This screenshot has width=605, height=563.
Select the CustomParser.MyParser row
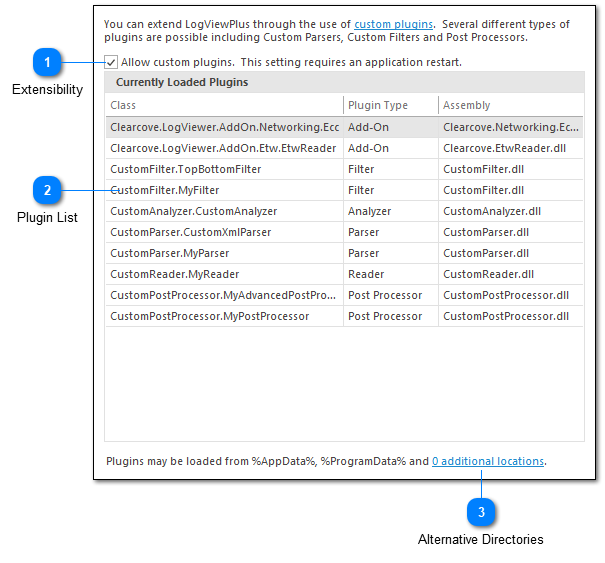click(x=344, y=253)
